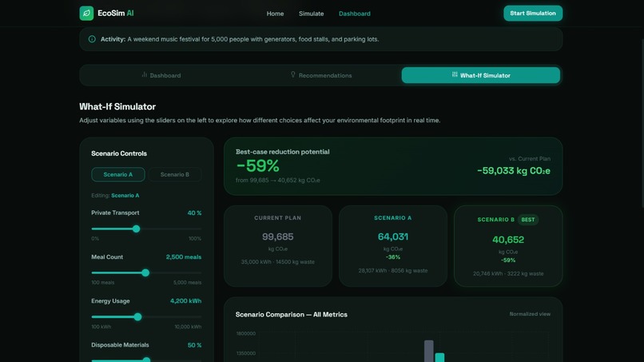Screen dimensions: 644x362
Task: Click the 2,500 meals value
Action: pos(184,257)
